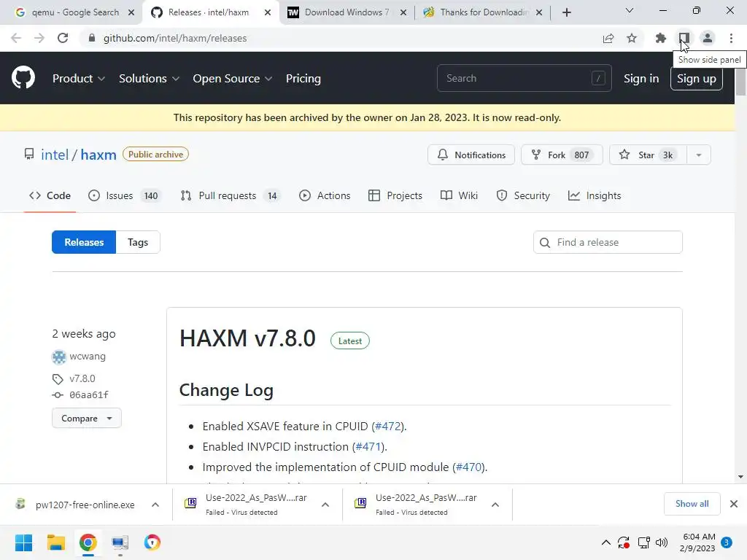
Task: Click the network tray icon
Action: 643,542
